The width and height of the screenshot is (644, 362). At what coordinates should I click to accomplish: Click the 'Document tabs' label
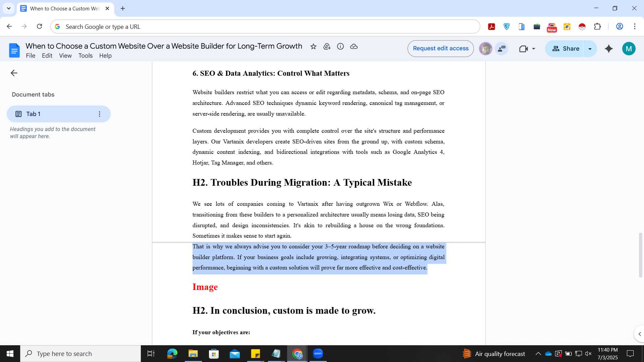33,95
